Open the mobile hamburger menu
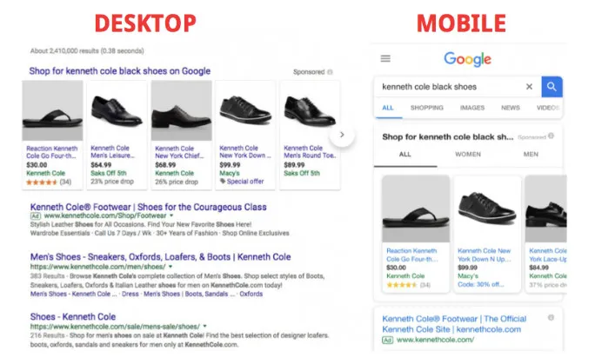 pos(385,58)
